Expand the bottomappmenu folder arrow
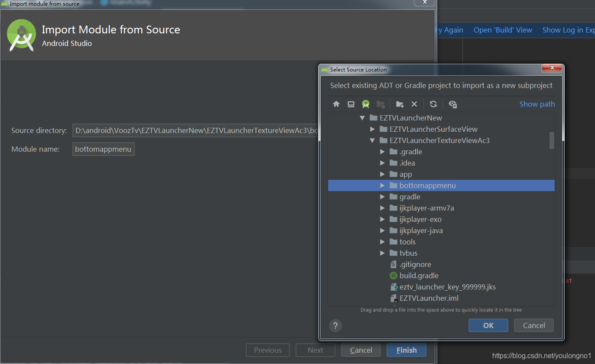Screen dimensions: 595x364 pos(382,185)
